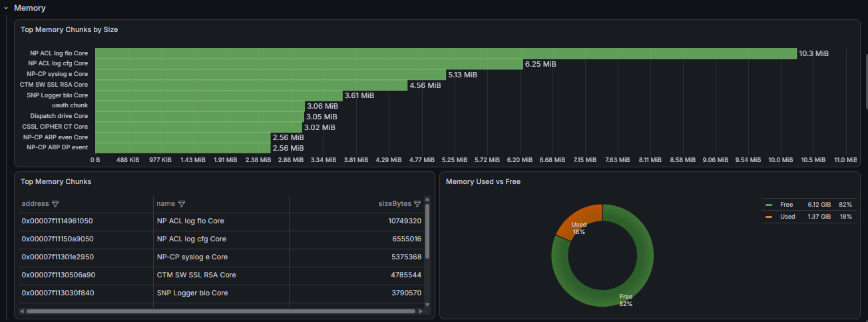Click the '3.06 MiB' bar value label
The height and width of the screenshot is (322, 868).
tap(322, 106)
